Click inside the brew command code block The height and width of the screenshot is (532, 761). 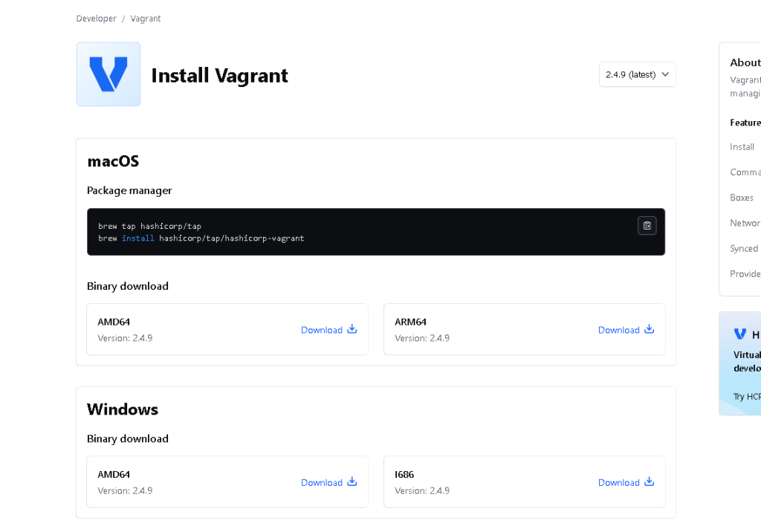click(334, 232)
